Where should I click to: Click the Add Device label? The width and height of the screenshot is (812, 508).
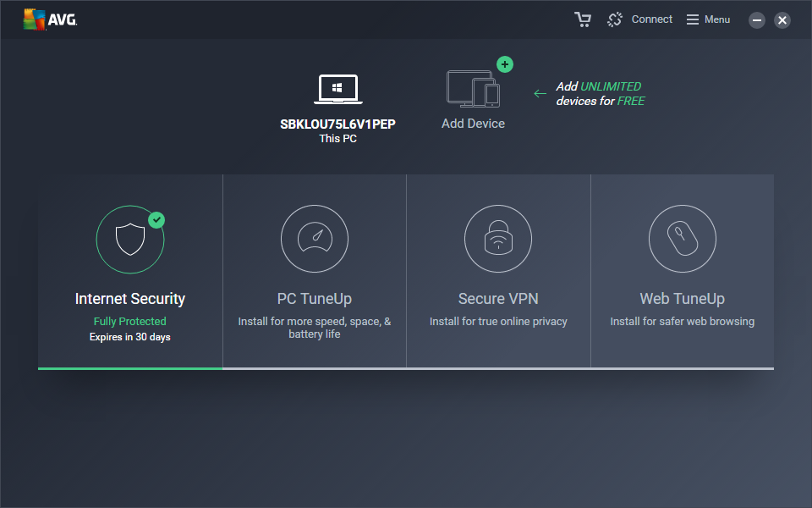[x=473, y=124]
